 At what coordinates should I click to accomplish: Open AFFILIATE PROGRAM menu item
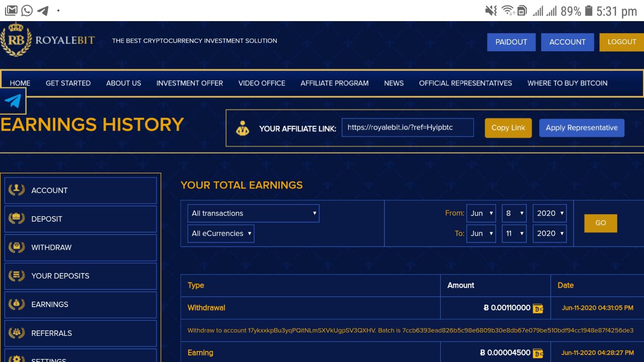click(x=335, y=83)
